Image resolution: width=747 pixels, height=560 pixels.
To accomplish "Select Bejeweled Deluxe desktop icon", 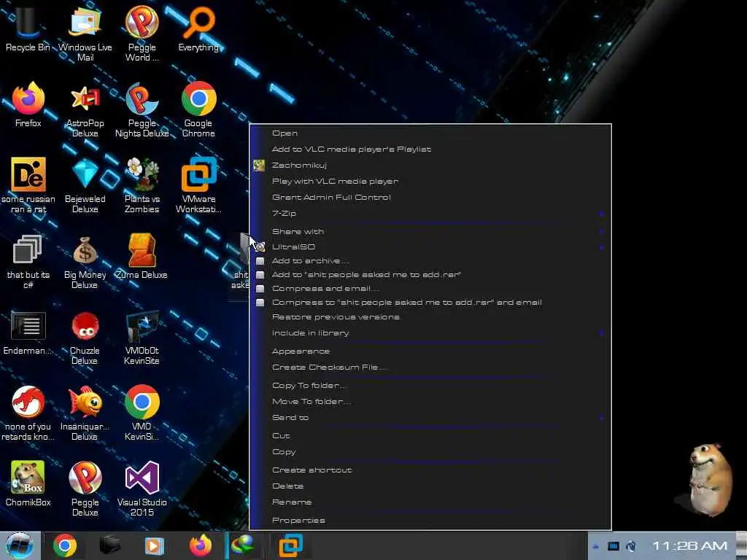I will tap(85, 184).
